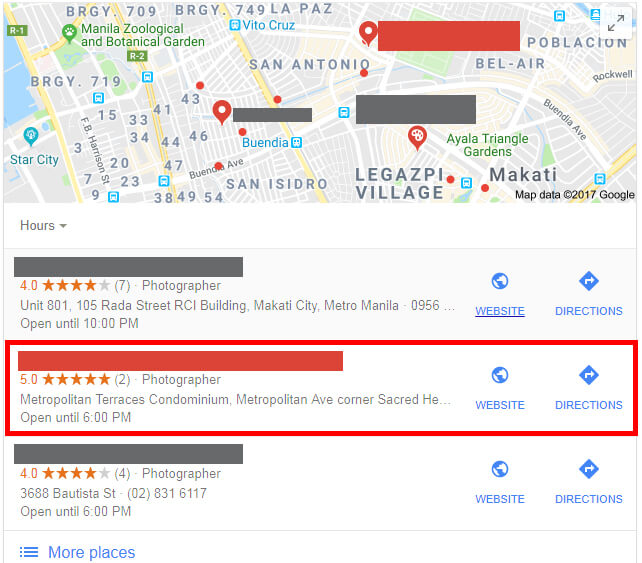This screenshot has height=563, width=642.
Task: Open WEBSITE link for 3688 Bautista St photographer
Action: [x=500, y=499]
